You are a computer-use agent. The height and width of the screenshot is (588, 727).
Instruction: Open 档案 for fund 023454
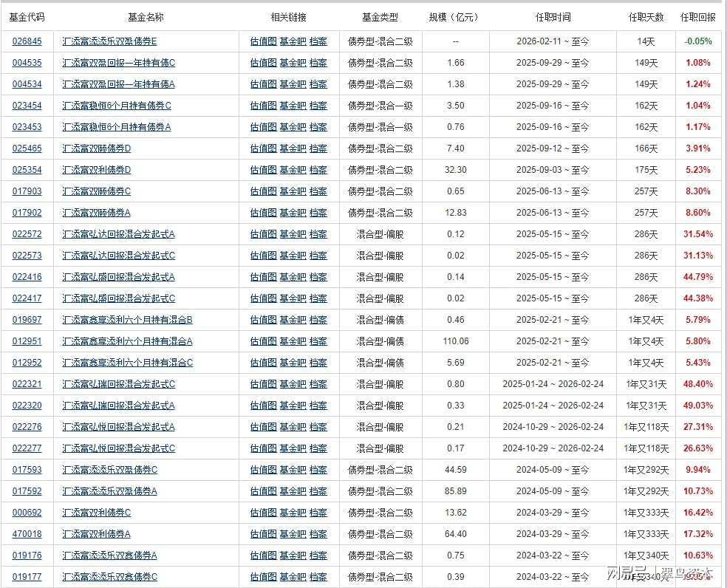click(318, 106)
